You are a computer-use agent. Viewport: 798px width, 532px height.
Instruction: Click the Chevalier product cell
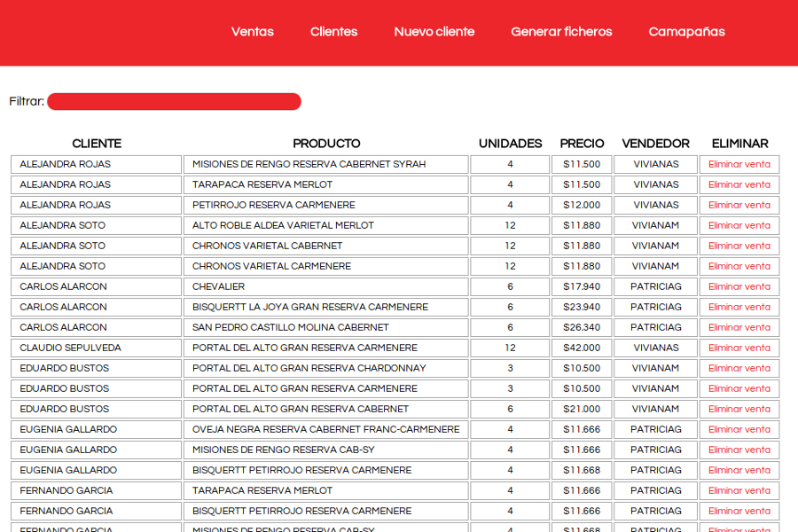(x=325, y=286)
